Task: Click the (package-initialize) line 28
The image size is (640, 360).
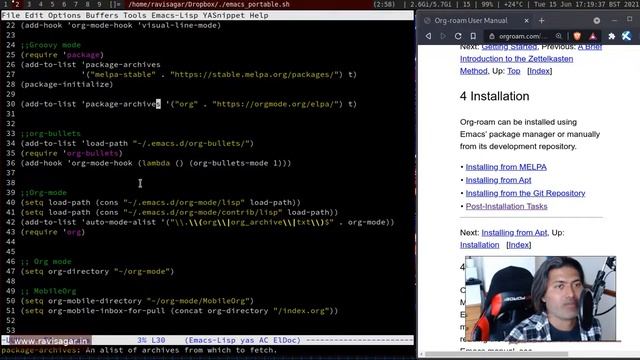Action: [x=67, y=84]
